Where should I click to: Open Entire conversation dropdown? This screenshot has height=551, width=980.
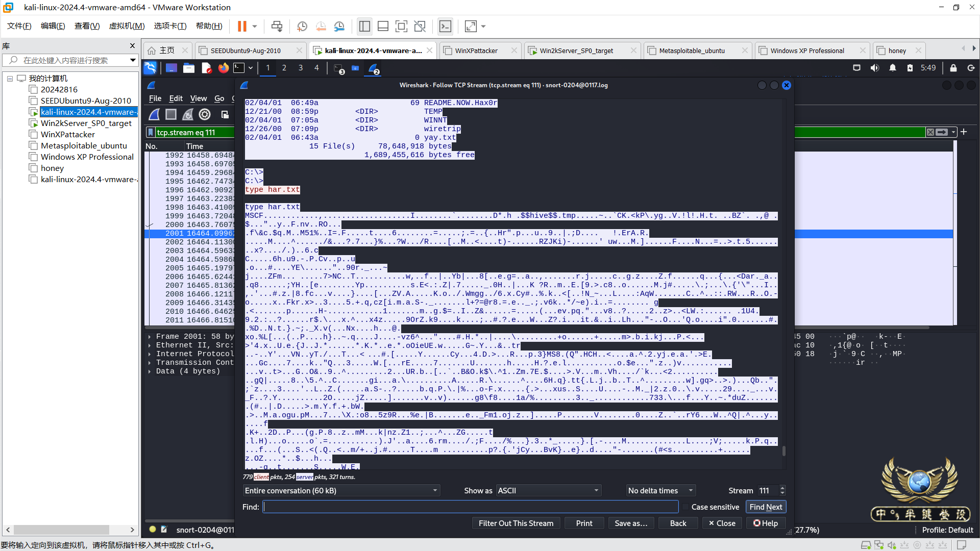coord(341,490)
